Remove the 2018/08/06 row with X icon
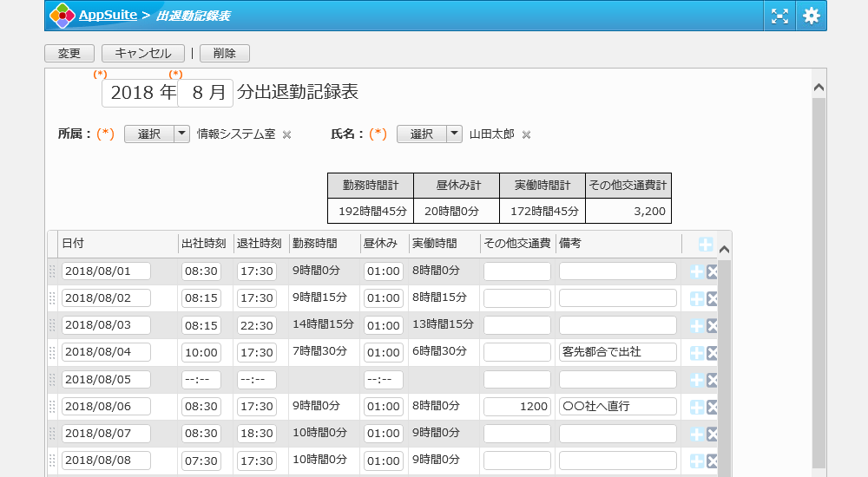 pyautogui.click(x=713, y=407)
